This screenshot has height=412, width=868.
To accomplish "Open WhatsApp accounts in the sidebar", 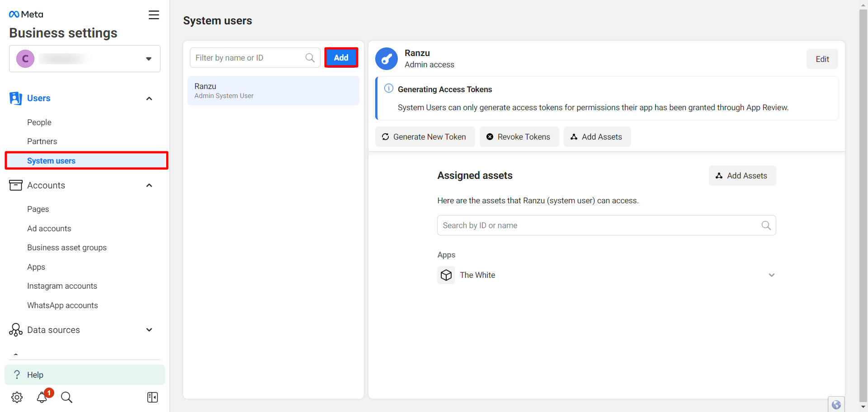I will (x=62, y=305).
